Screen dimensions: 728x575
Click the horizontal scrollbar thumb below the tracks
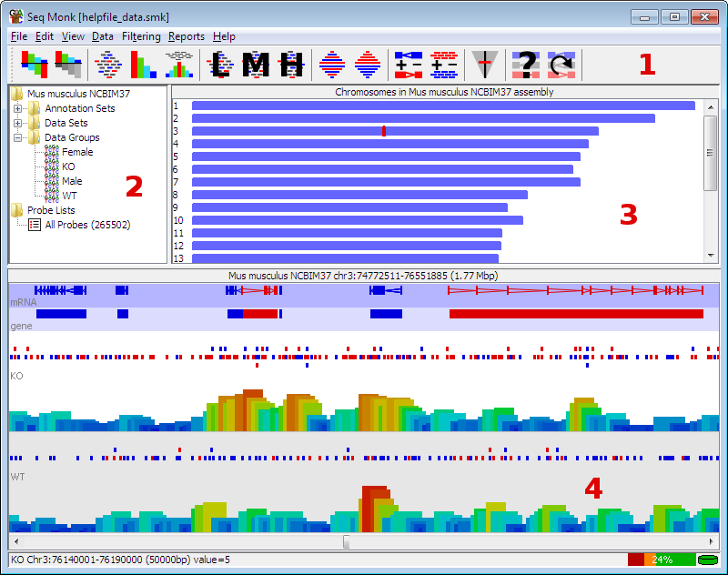tap(346, 542)
